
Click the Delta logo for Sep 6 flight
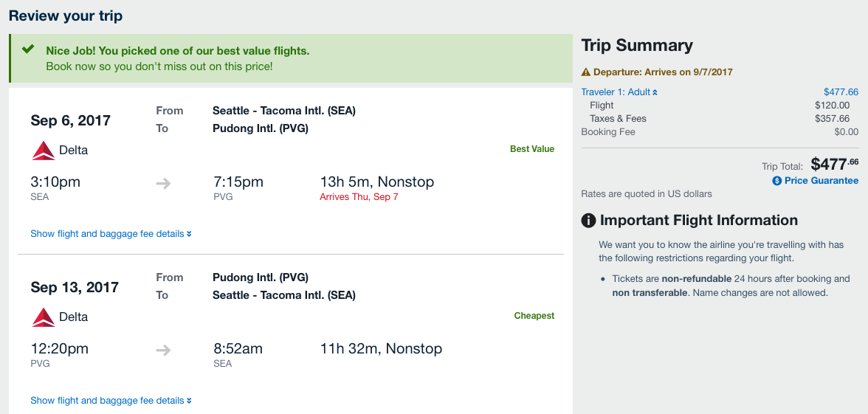[x=44, y=151]
